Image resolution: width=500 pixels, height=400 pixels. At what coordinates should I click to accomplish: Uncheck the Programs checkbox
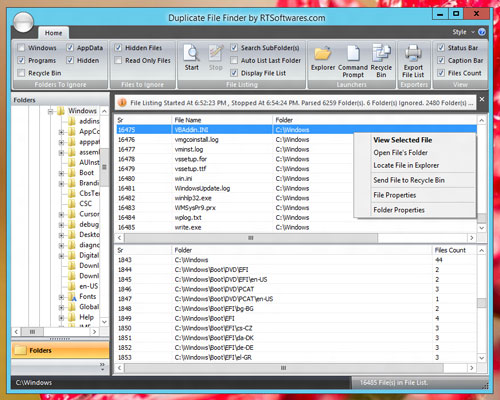(21, 61)
